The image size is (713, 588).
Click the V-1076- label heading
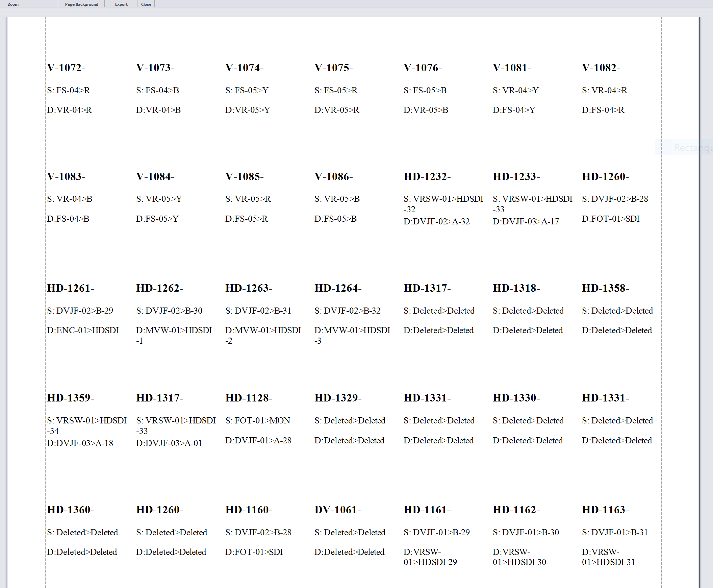click(x=423, y=68)
